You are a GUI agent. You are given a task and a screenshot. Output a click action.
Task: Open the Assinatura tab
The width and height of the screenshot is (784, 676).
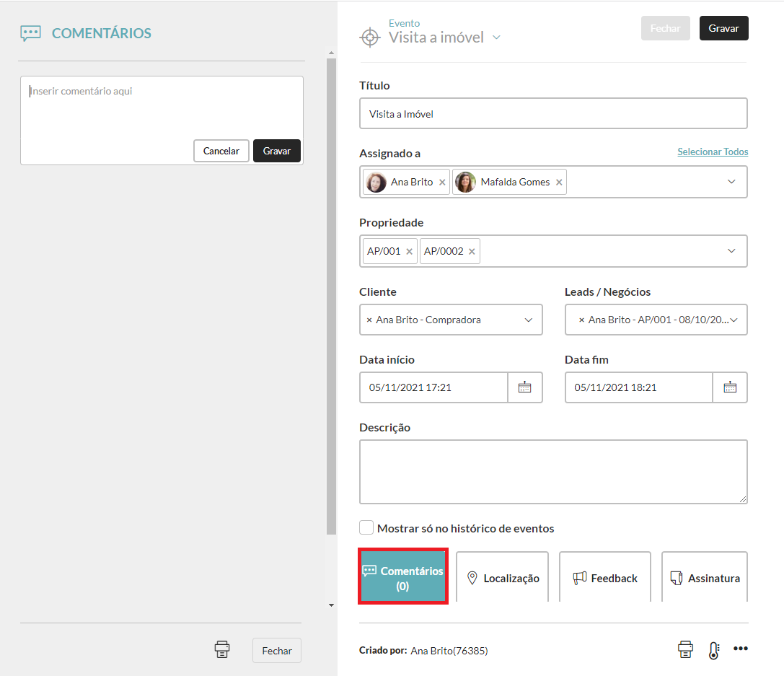[x=705, y=578]
